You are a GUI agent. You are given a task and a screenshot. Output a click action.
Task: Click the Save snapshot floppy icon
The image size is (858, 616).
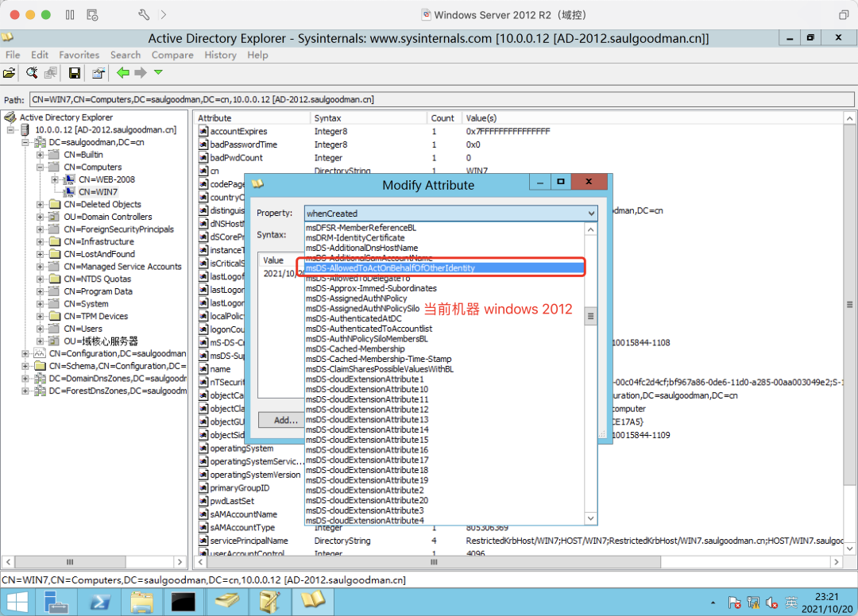[x=75, y=73]
